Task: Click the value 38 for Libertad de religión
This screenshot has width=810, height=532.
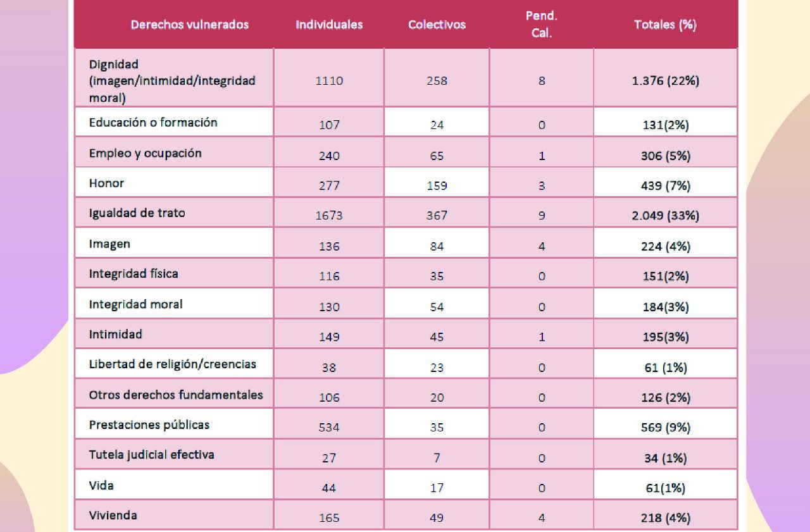Action: pyautogui.click(x=329, y=367)
